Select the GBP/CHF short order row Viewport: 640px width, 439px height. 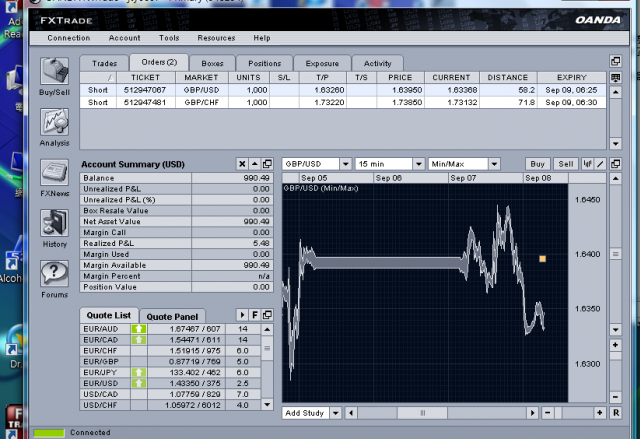(343, 102)
